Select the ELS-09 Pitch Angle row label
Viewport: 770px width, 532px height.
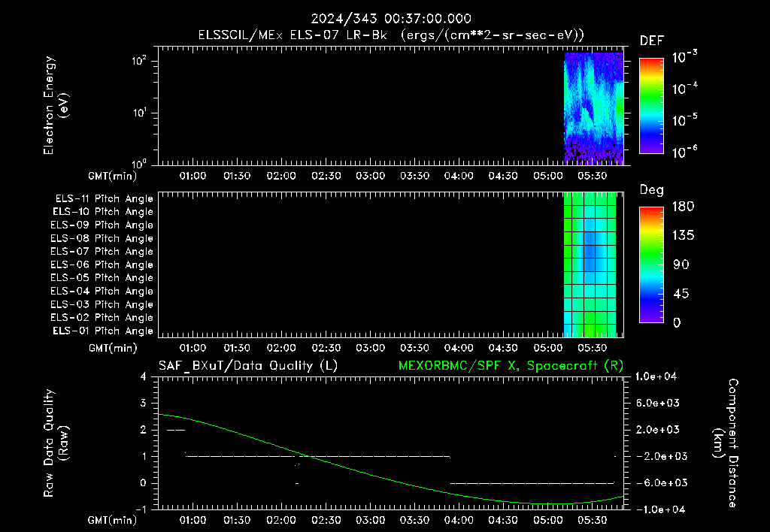tap(102, 225)
